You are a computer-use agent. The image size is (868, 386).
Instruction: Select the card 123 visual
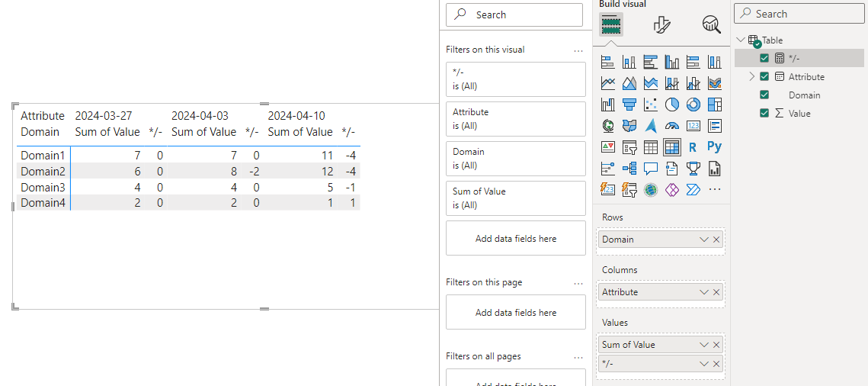[x=693, y=126]
